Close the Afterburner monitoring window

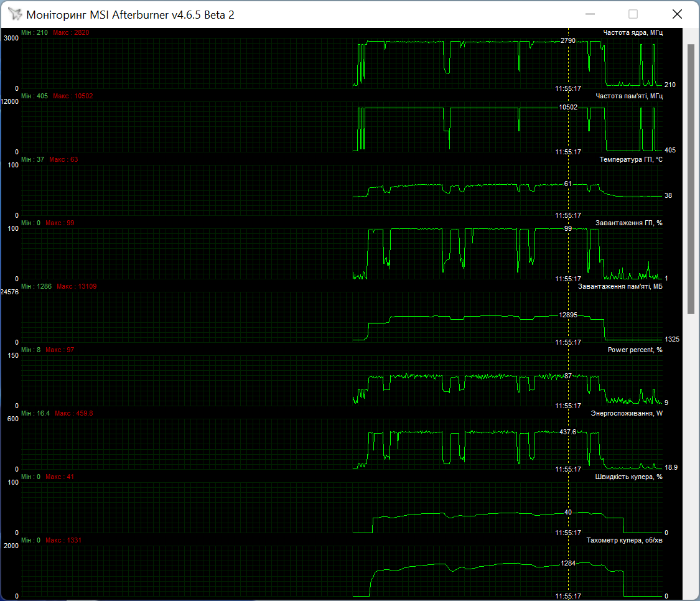(x=677, y=14)
